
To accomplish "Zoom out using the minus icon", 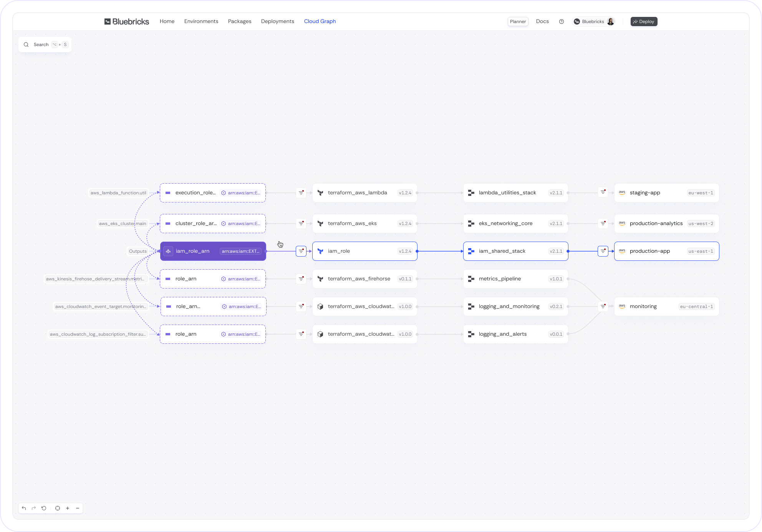I will coord(78,508).
